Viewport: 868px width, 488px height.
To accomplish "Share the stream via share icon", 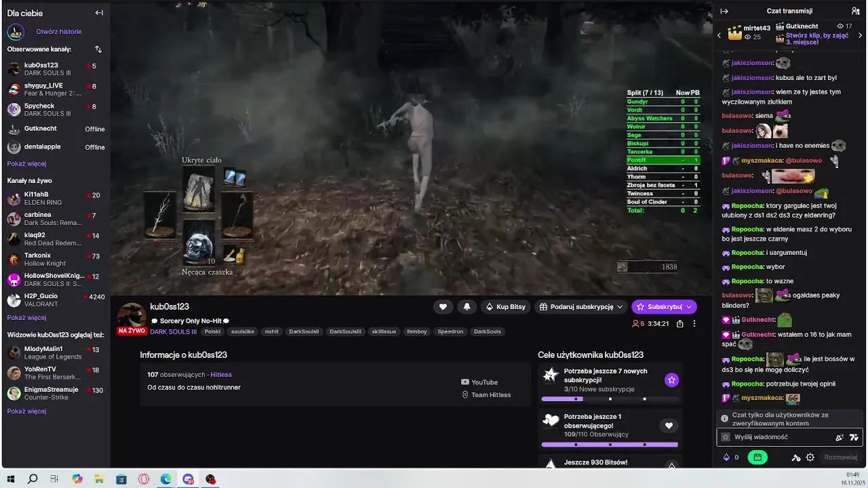I will 680,324.
